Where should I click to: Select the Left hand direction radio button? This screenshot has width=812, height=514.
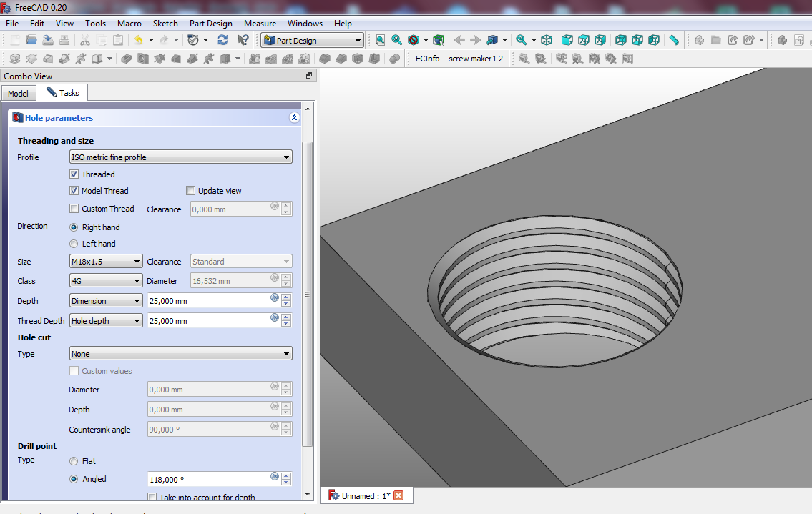click(74, 244)
